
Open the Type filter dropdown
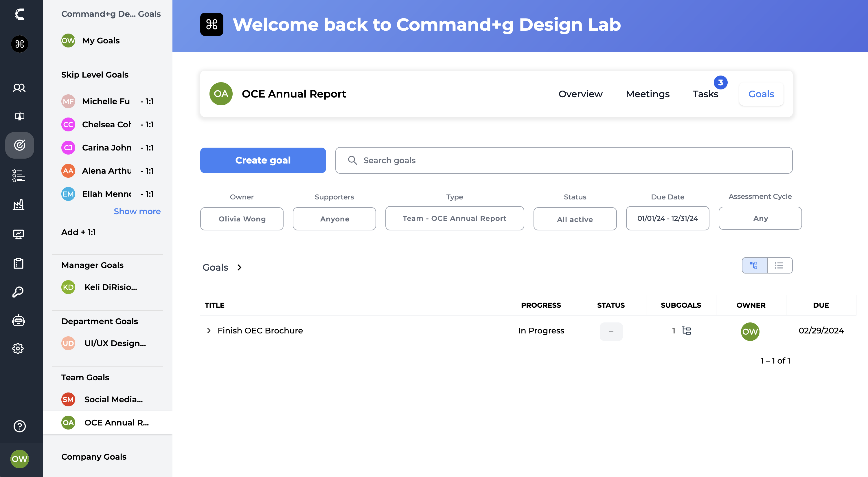pyautogui.click(x=454, y=219)
